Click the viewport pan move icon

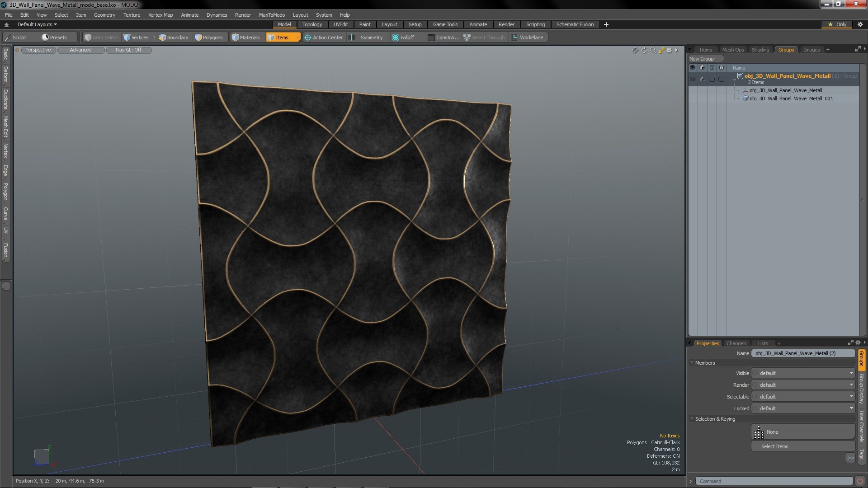[635, 50]
